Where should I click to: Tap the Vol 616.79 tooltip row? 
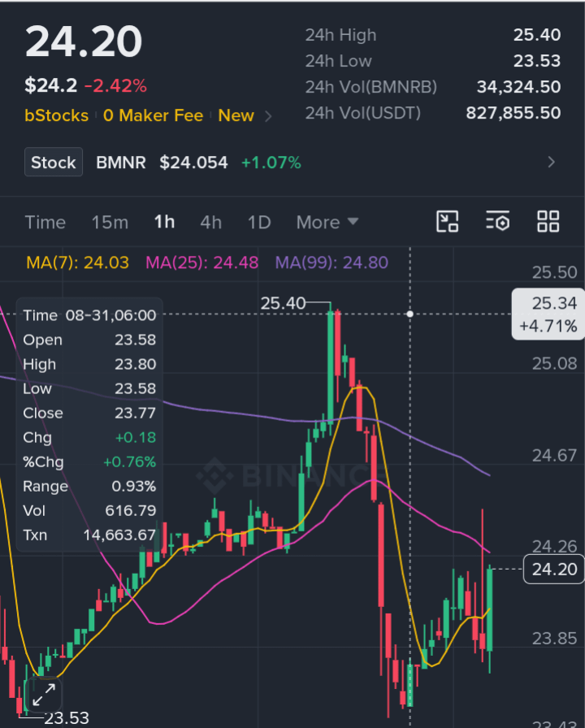coord(89,511)
